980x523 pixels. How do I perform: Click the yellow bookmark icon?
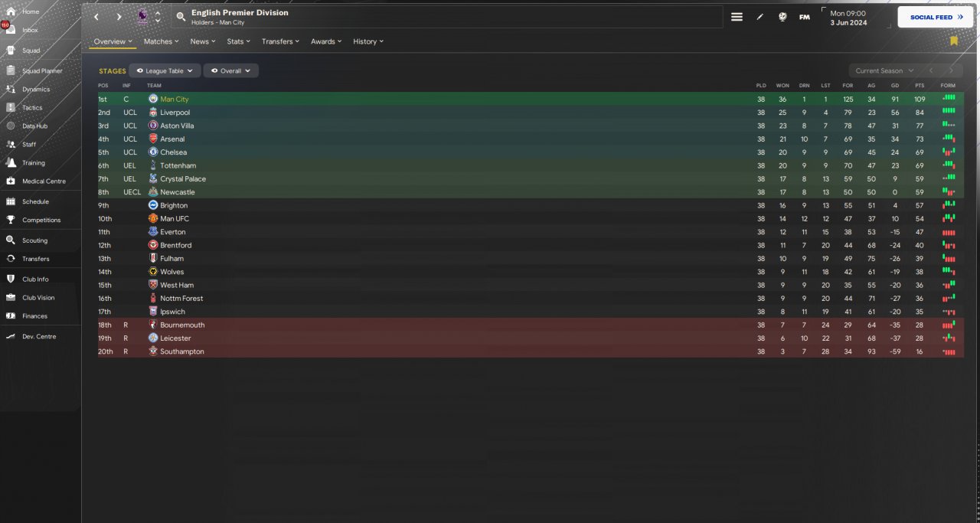pos(954,41)
